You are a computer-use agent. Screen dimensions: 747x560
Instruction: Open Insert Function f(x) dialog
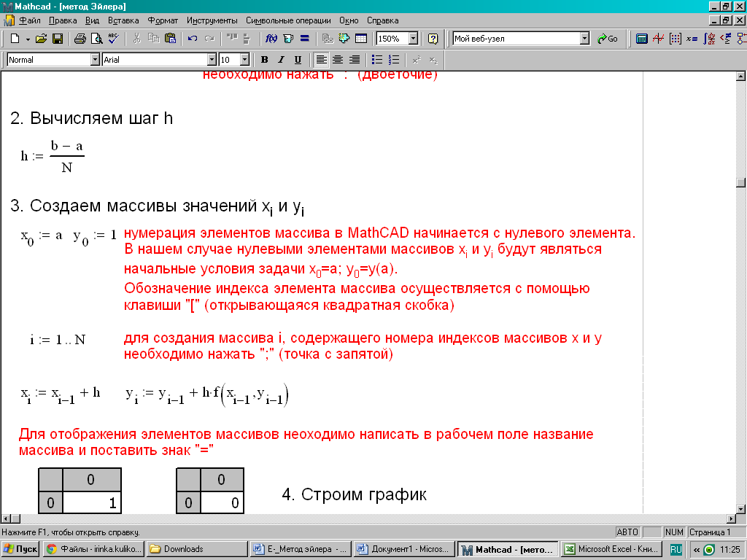(271, 39)
